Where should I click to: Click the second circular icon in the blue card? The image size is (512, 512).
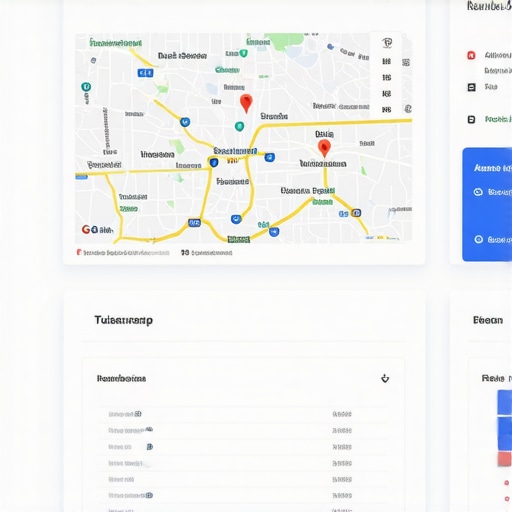tap(478, 239)
